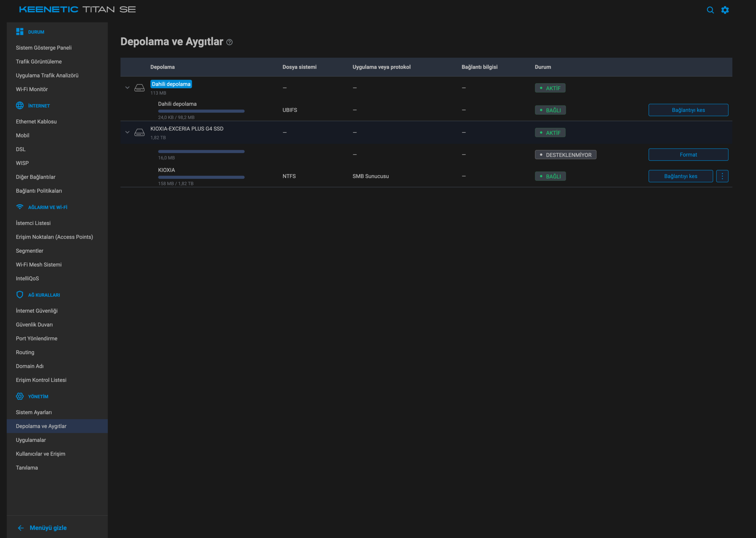This screenshot has height=538, width=756.
Task: Format the unsupported 16,0 MB partition
Action: 688,155
